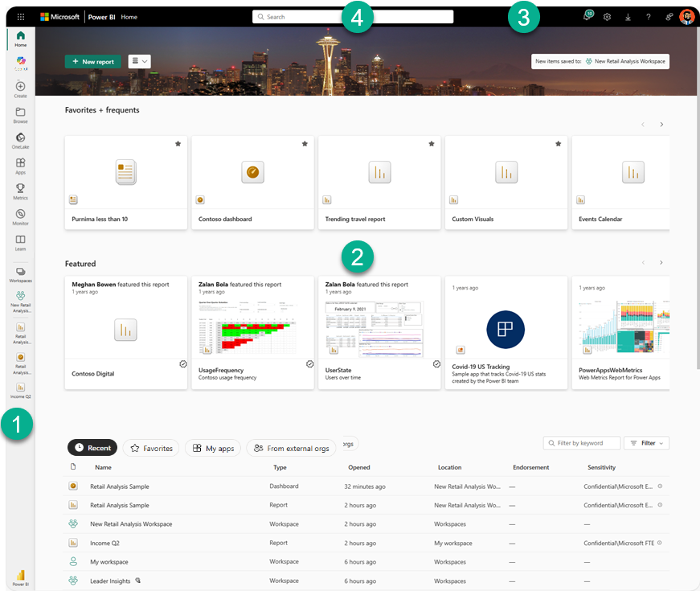Open the Income Q2 report row
This screenshot has width=700, height=591.
point(366,543)
